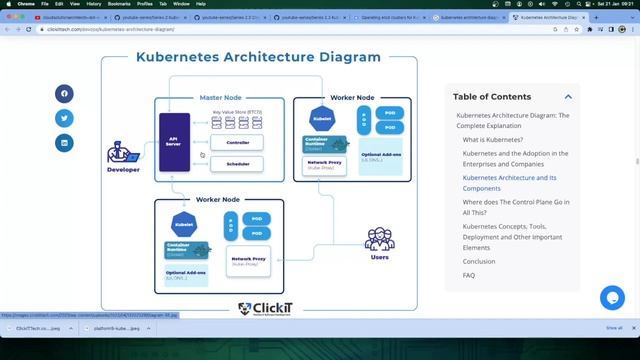Jump to Kubernetes Architecture and Its Components
This screenshot has height=360, width=640.
point(509,183)
